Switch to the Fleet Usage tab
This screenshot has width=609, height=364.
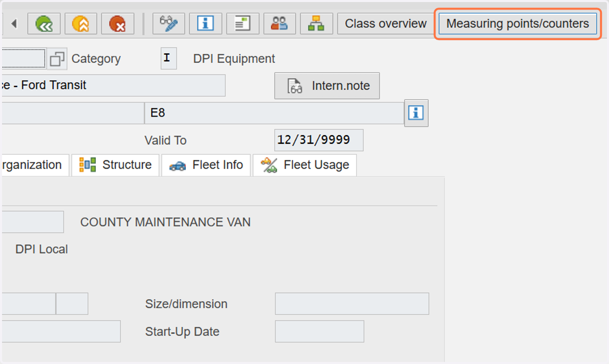(x=304, y=165)
